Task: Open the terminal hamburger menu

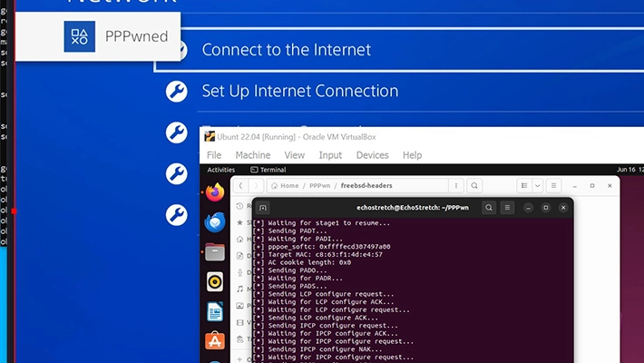Action: 507,208
